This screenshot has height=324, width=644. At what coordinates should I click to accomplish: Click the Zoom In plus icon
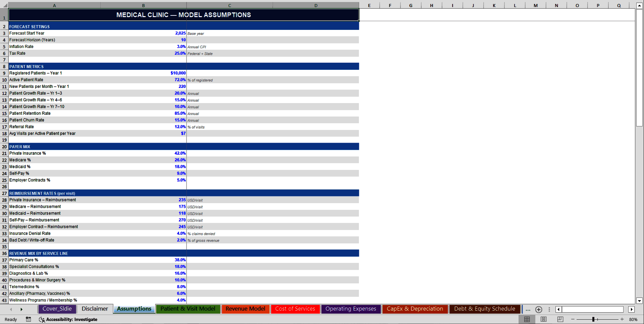tap(623, 319)
